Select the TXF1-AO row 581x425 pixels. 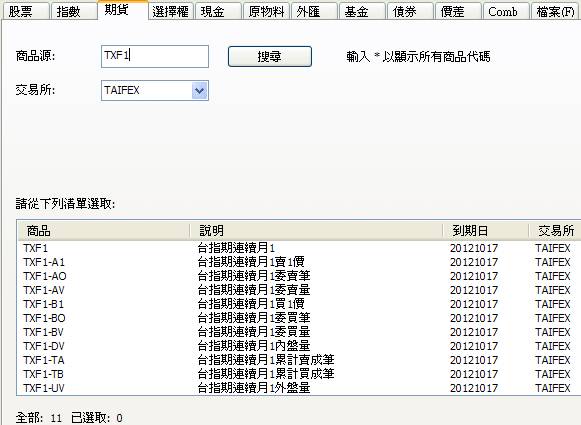coord(299,276)
